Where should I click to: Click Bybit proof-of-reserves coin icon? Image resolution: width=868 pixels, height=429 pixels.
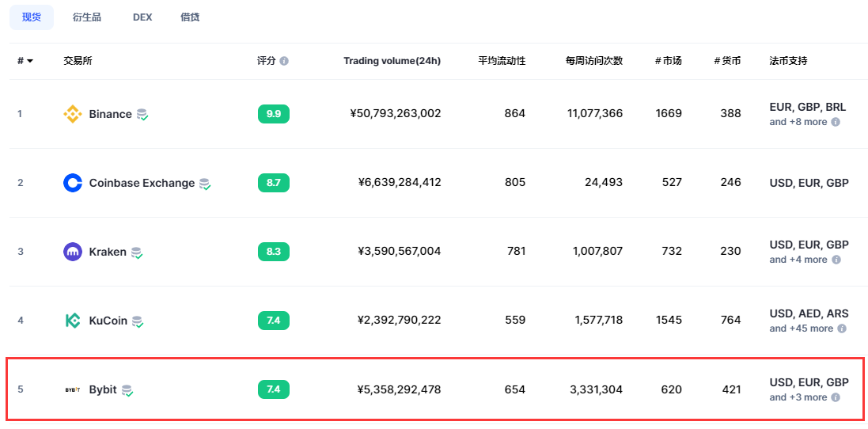tap(128, 391)
